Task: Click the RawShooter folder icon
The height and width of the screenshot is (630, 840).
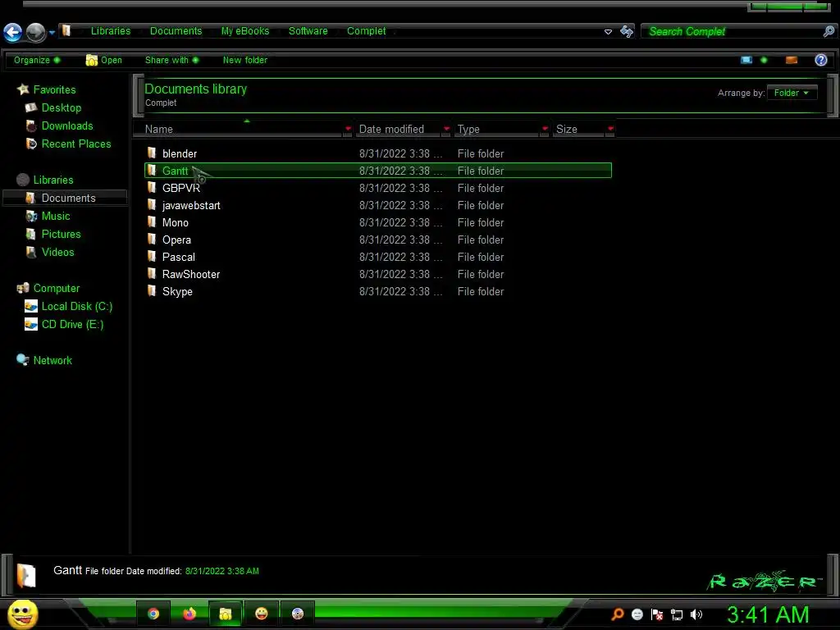Action: tap(152, 273)
